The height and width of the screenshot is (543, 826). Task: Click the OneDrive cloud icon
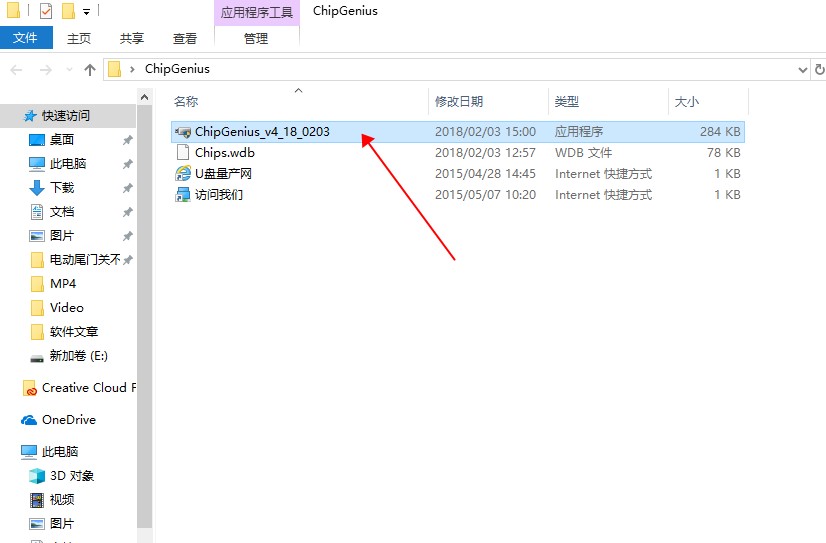(x=29, y=420)
